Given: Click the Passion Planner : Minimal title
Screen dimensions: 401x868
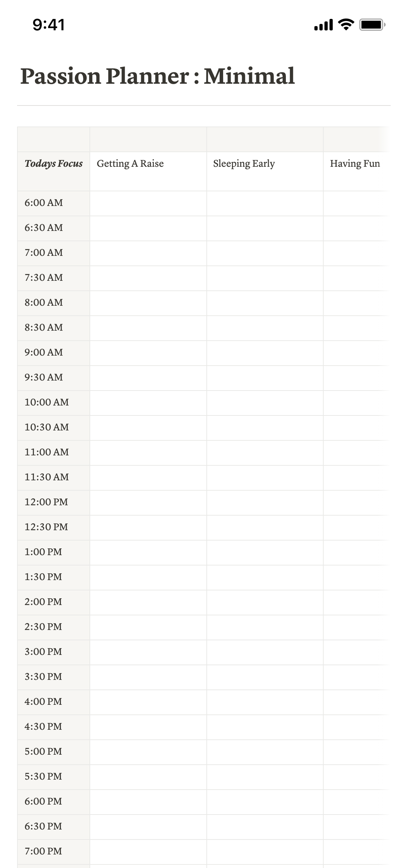Looking at the screenshot, I should click(158, 76).
